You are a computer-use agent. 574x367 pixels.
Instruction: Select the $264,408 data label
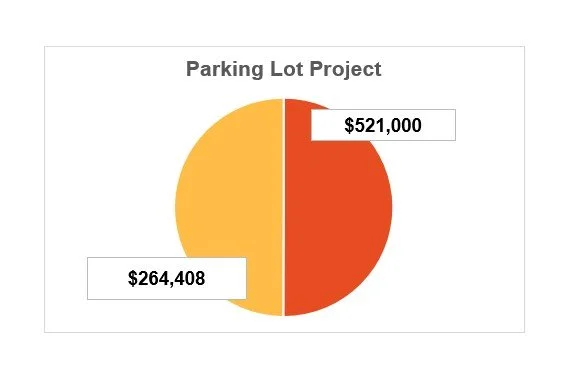pyautogui.click(x=167, y=278)
